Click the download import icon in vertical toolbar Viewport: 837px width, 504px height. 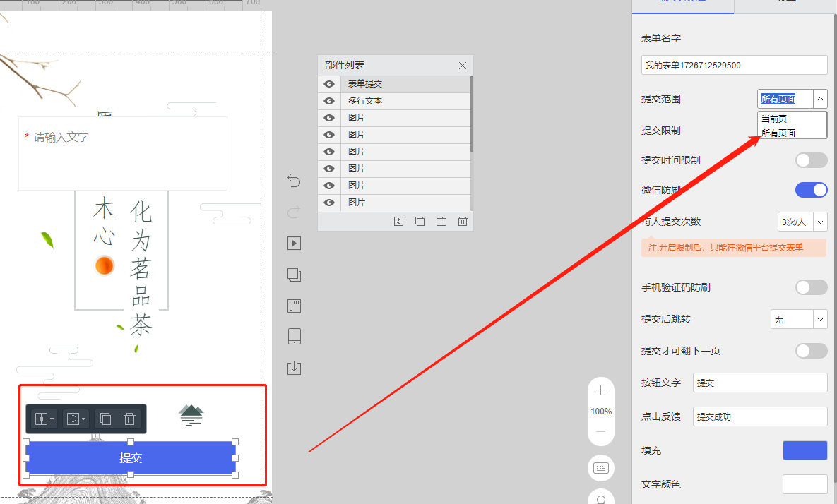click(294, 368)
